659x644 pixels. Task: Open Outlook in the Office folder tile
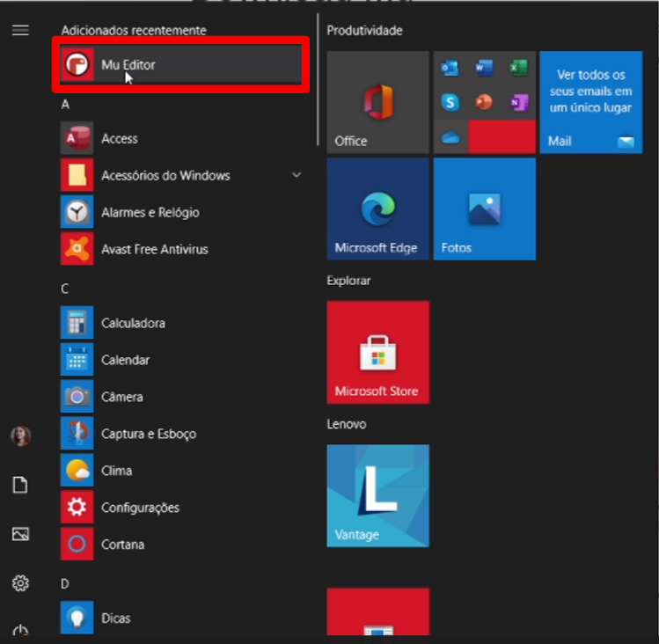click(450, 68)
